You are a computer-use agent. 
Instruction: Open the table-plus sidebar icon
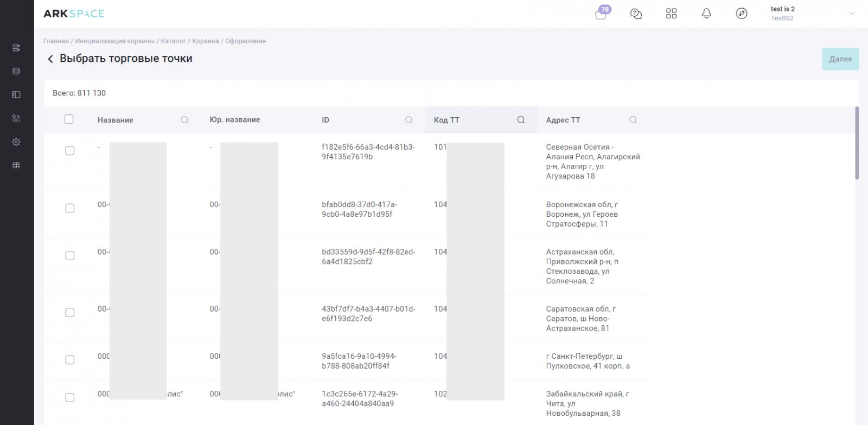click(16, 165)
